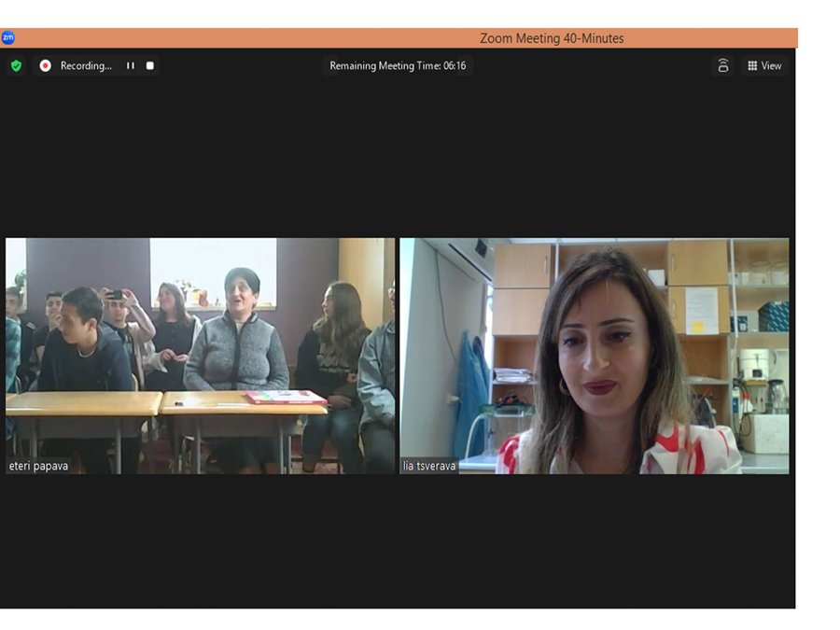Click the 06:16 countdown value
This screenshot has width=840, height=630.
[455, 66]
